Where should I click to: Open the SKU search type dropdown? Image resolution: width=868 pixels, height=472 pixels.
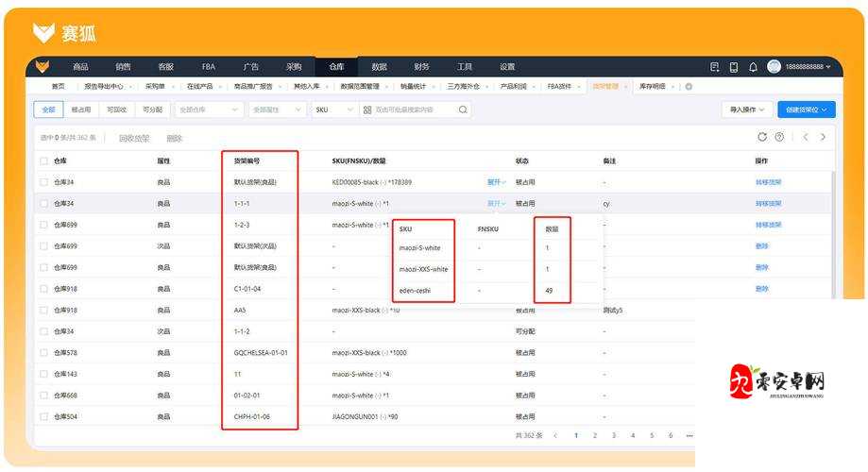(333, 110)
